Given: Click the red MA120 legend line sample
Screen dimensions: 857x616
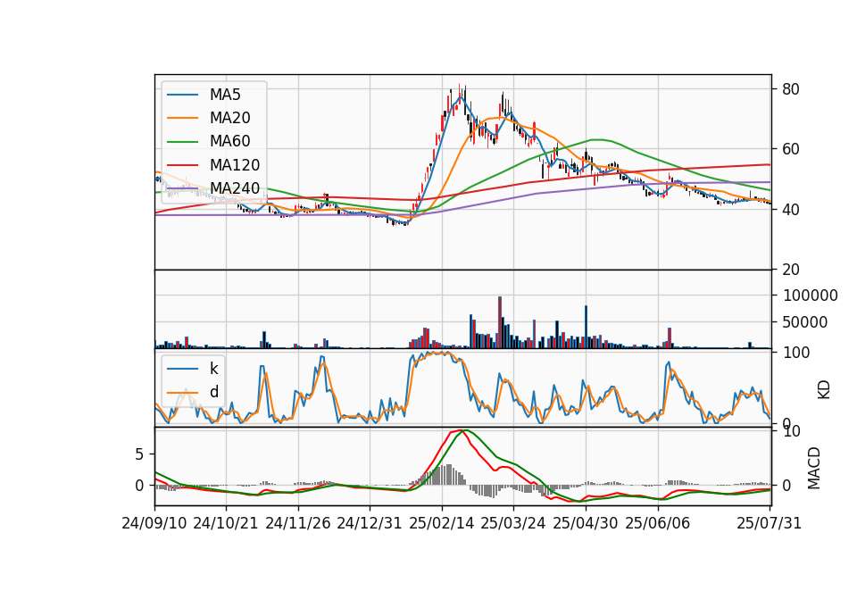Looking at the screenshot, I should pos(182,166).
